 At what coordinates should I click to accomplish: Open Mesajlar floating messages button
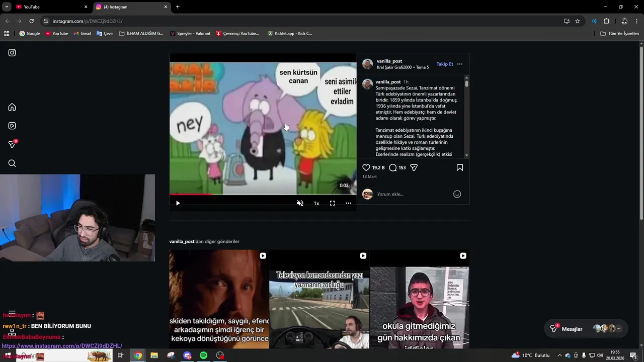[x=586, y=329]
